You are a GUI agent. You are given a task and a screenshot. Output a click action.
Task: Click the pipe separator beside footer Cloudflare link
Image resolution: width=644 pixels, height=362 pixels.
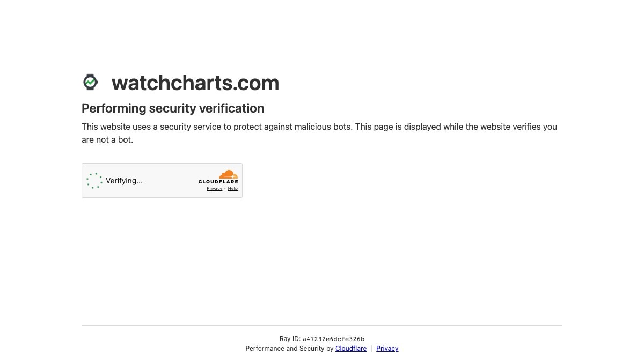coord(371,349)
